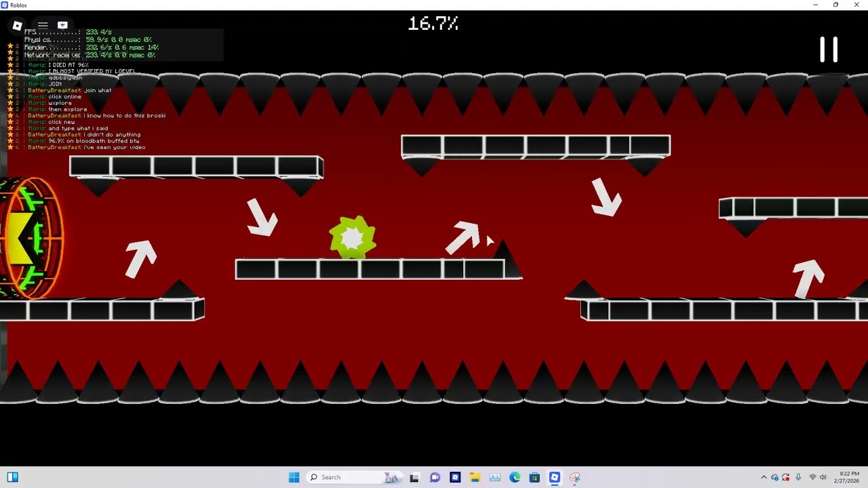Click the green spiky ball player
Screen dimensions: 868x488
click(x=353, y=237)
